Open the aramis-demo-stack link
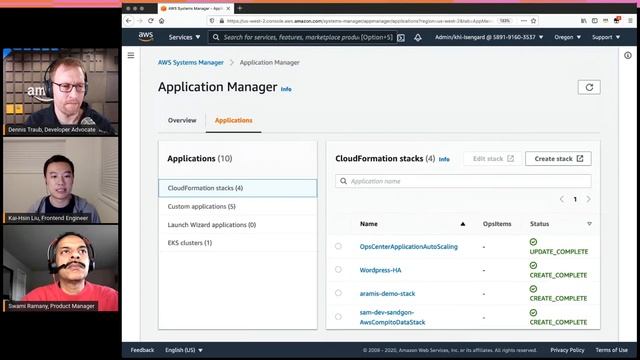 coord(387,293)
